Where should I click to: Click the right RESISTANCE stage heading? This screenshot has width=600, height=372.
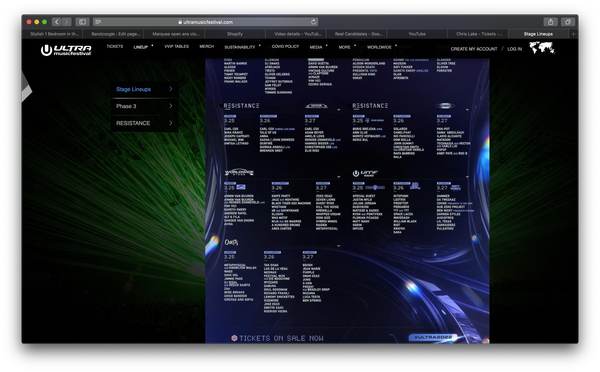coord(370,106)
